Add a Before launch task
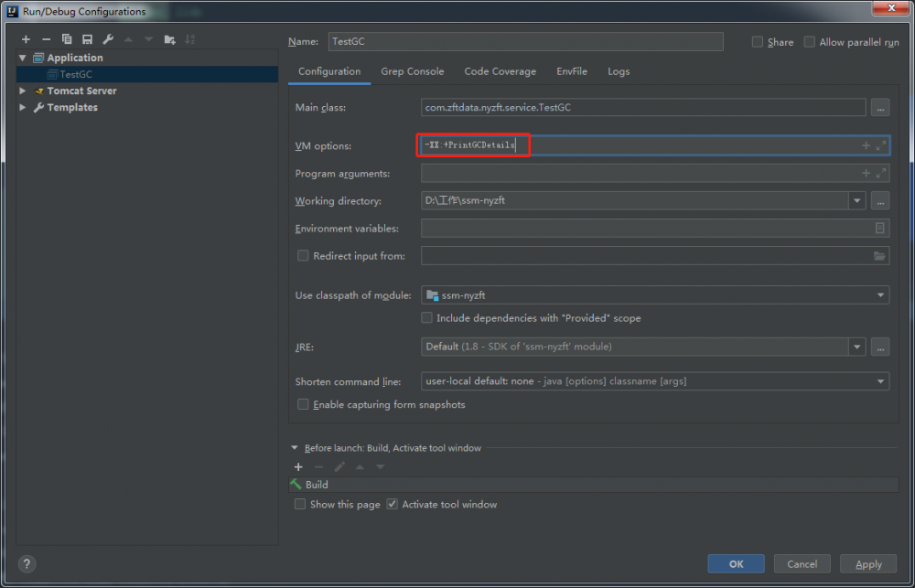915x588 pixels. tap(298, 466)
